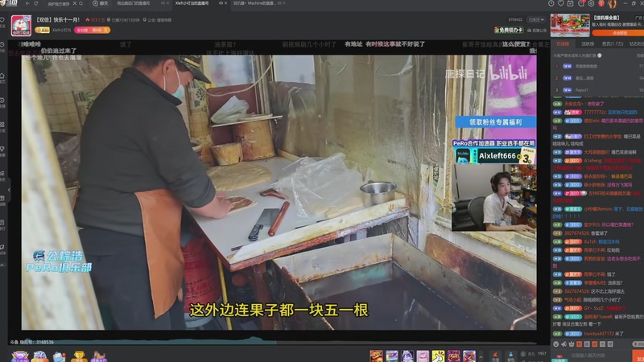This screenshot has height=362, width=644.
Task: Select the sixth gift icon
Action: coord(454,356)
